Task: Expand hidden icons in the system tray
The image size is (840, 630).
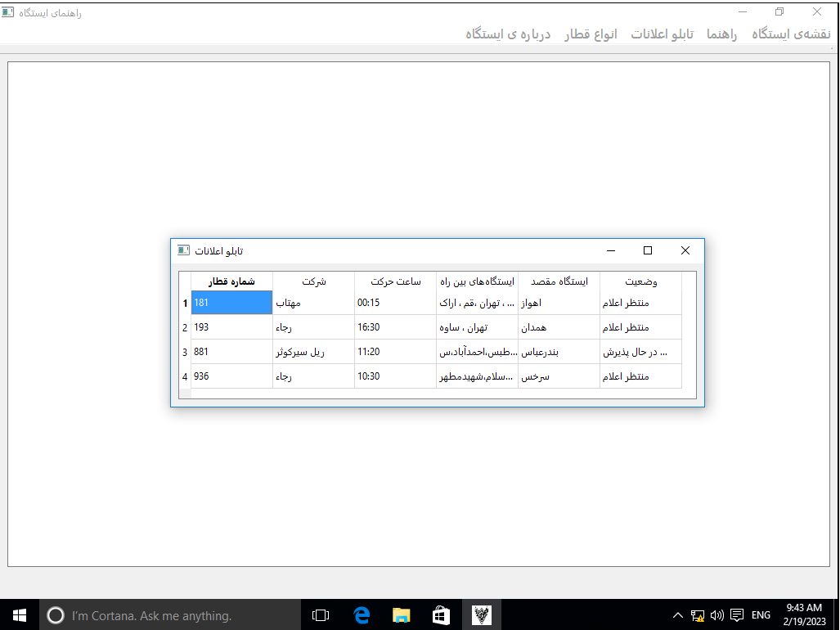Action: click(x=677, y=614)
